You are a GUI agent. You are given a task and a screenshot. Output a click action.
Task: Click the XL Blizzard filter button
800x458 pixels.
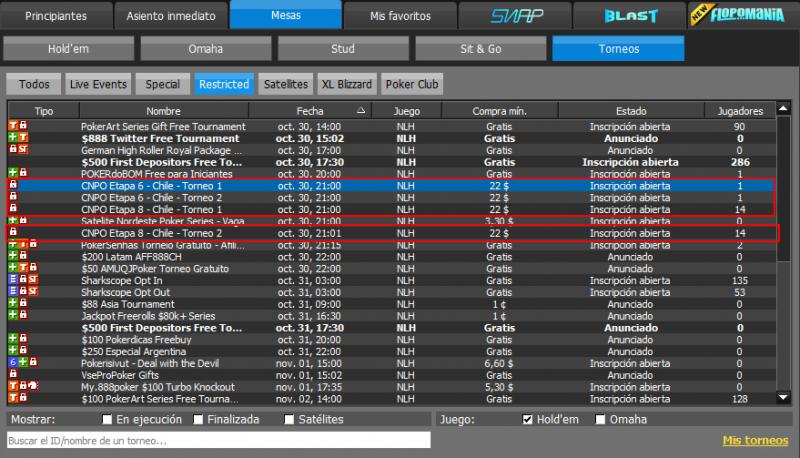click(x=347, y=85)
